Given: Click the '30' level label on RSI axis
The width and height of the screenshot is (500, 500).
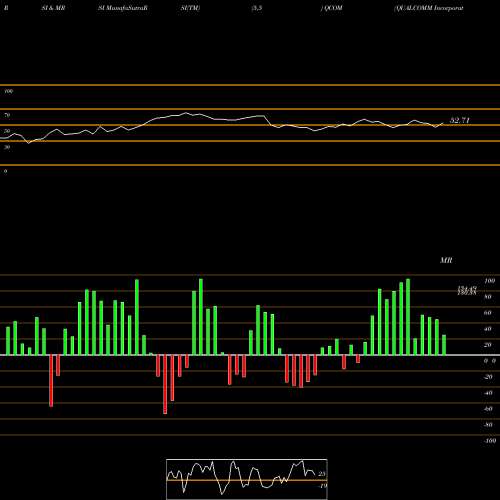Looking at the screenshot, I should (7, 147).
